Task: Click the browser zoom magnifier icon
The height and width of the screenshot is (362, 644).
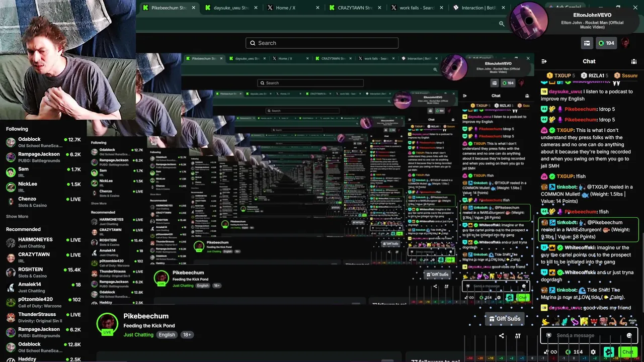Action: click(502, 24)
